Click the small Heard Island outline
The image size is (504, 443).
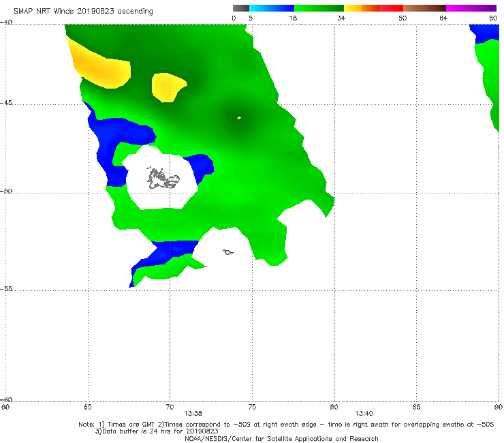tap(228, 252)
